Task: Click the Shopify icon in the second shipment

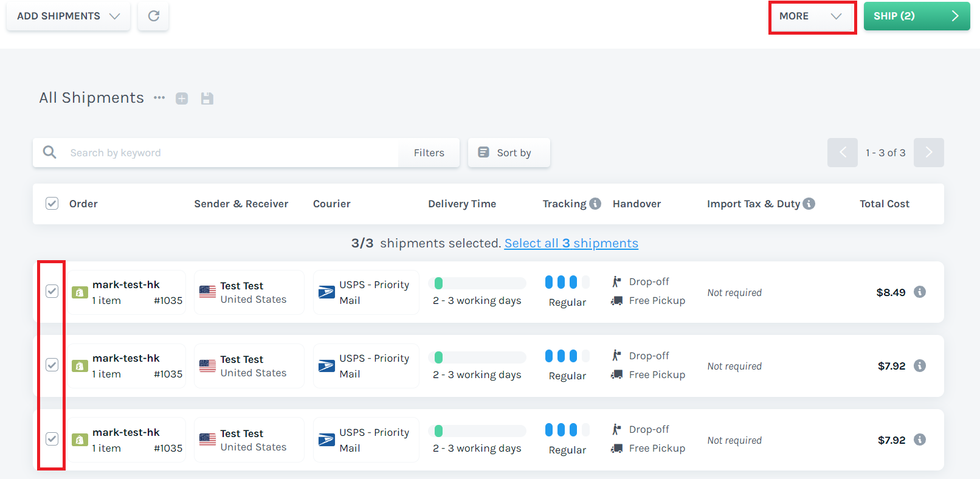Action: click(x=80, y=366)
